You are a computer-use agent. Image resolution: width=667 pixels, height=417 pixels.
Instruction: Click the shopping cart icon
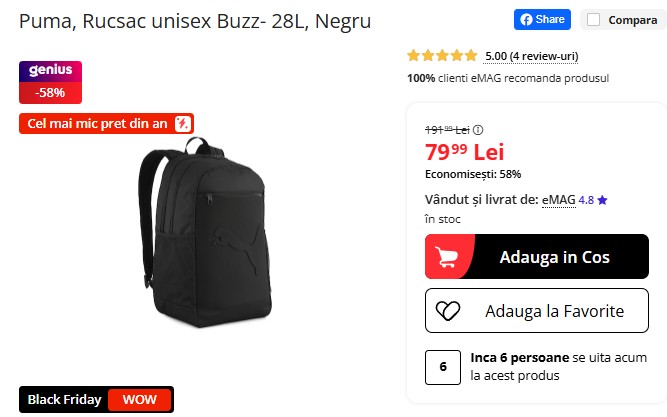[447, 257]
